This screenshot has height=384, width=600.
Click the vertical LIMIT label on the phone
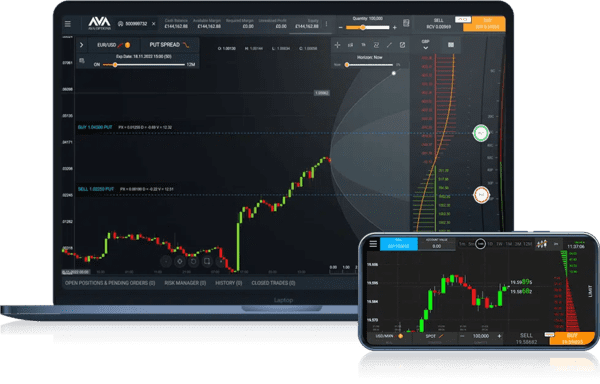590,291
